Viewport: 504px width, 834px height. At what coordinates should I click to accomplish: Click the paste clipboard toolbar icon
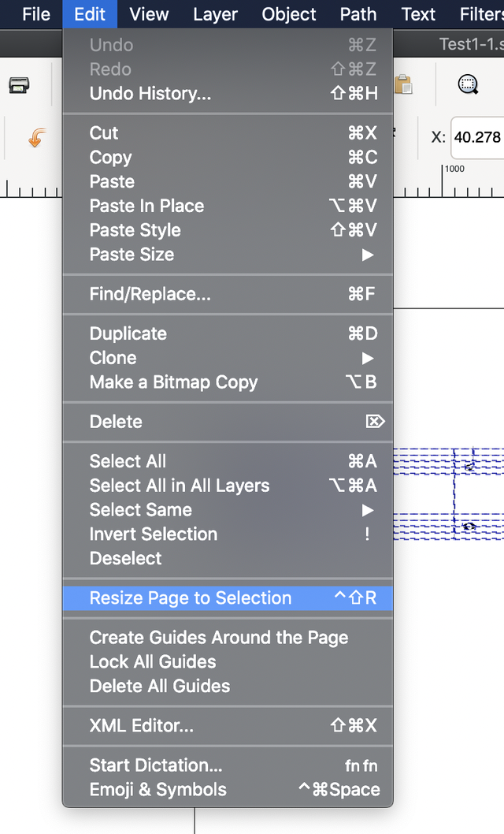(403, 84)
